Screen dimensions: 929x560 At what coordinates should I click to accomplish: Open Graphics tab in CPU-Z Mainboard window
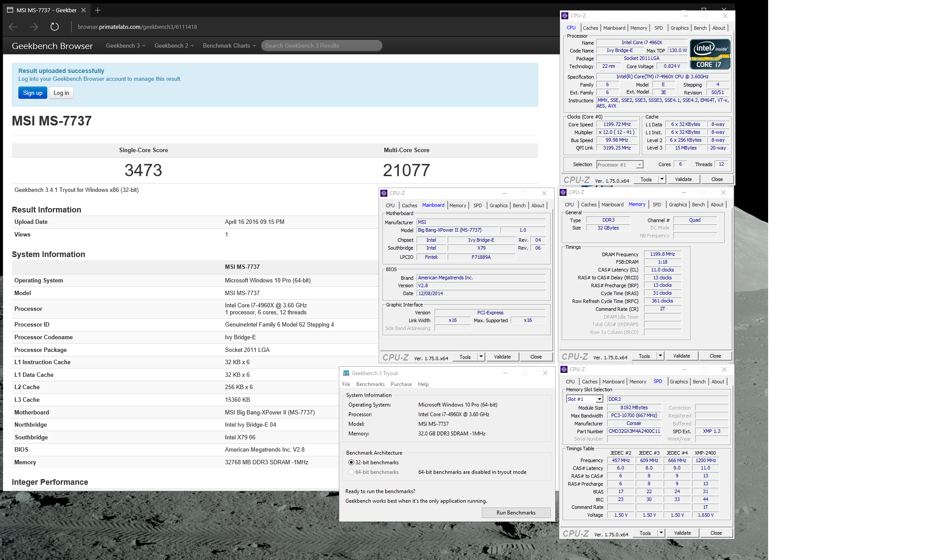click(x=498, y=205)
